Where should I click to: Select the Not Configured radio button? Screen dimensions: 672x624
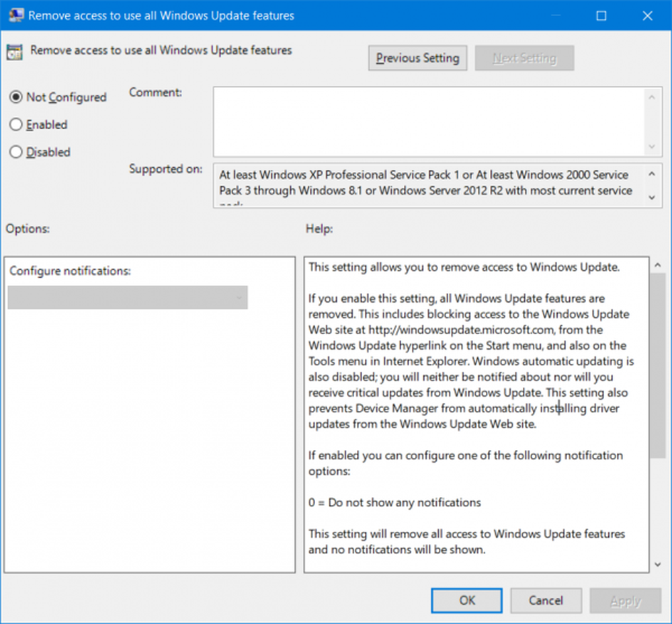(x=16, y=97)
